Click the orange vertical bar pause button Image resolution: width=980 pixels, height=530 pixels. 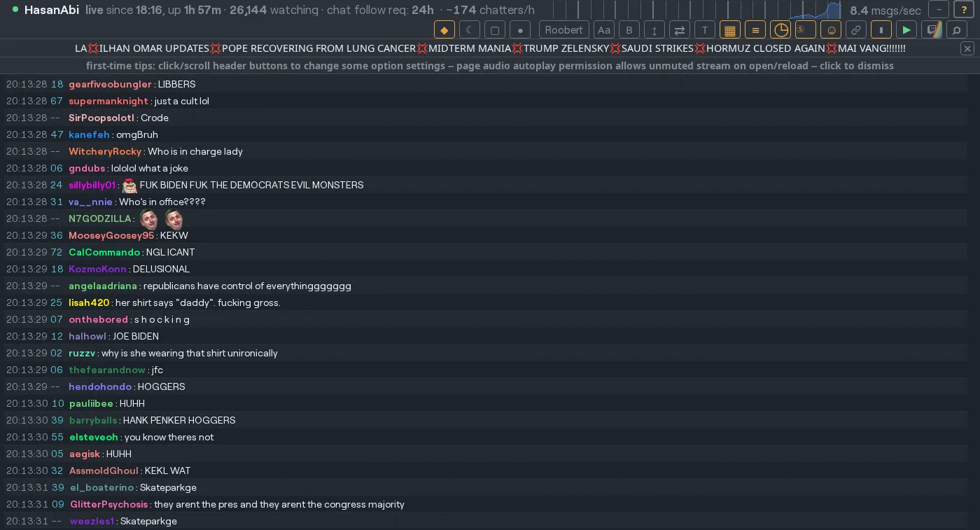(881, 30)
